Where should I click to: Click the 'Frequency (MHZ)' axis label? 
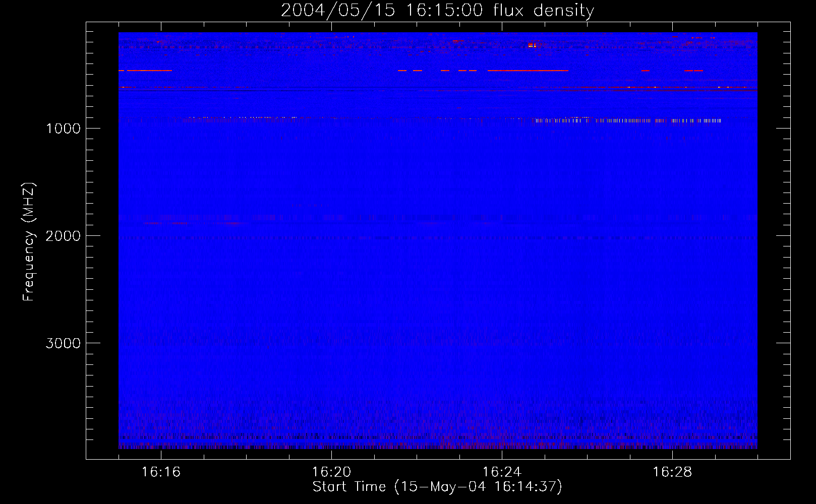point(29,242)
